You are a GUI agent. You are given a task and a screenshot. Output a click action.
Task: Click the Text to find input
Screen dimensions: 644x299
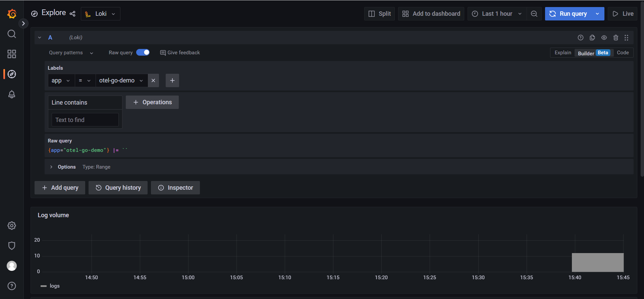[85, 120]
